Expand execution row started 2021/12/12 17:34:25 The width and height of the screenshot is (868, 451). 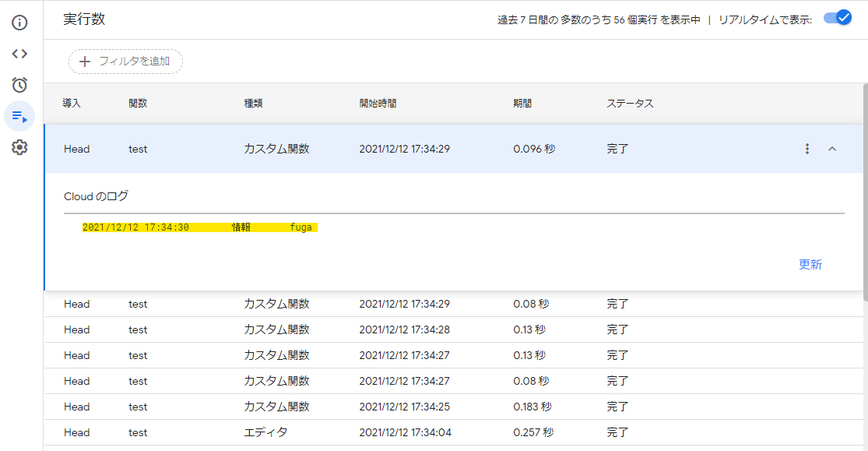click(454, 407)
